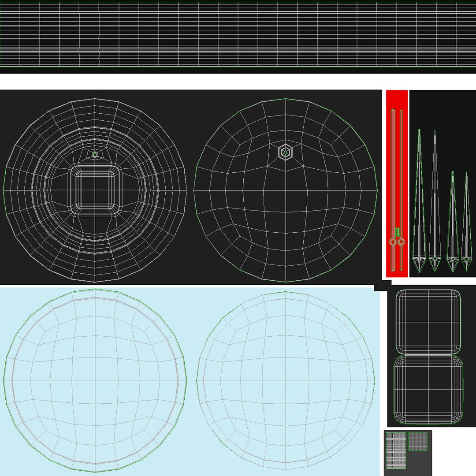Click the hexagon on the dark sphere island
476x476 pixels.
pyautogui.click(x=285, y=152)
